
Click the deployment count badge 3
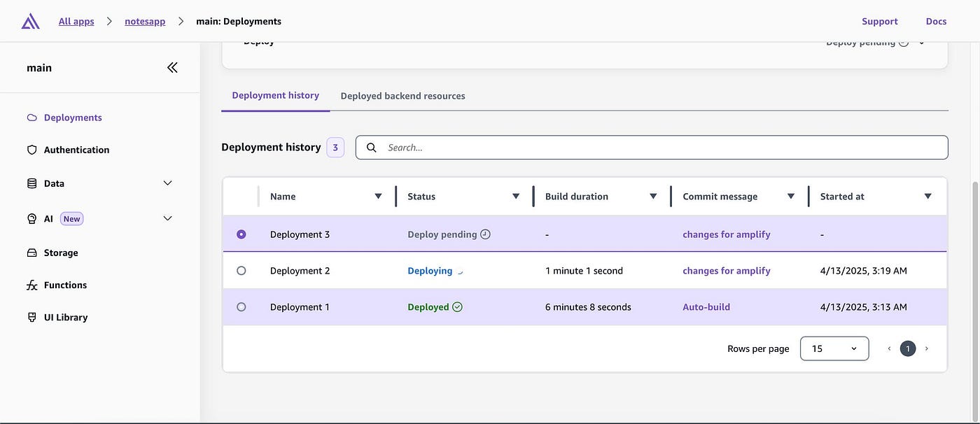click(335, 148)
